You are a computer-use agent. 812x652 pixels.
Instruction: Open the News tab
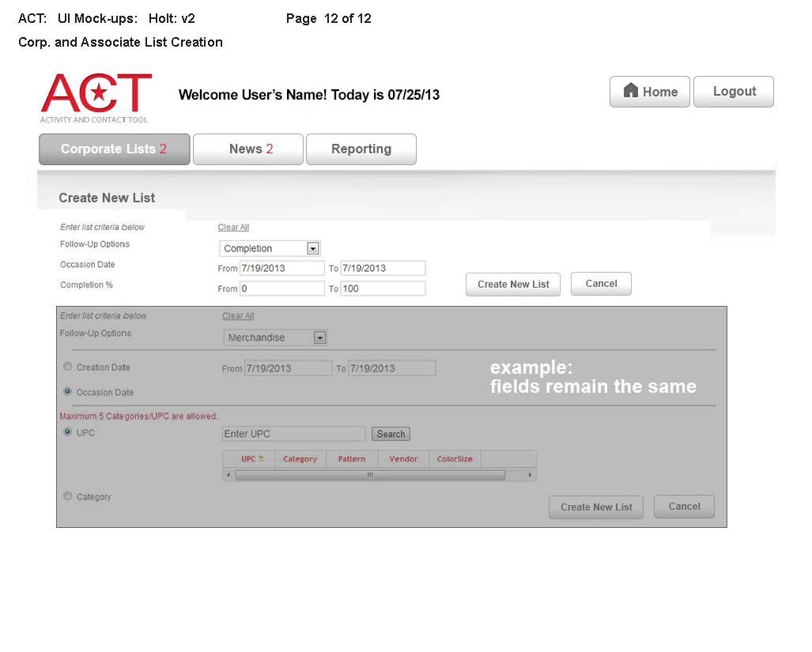coord(247,149)
